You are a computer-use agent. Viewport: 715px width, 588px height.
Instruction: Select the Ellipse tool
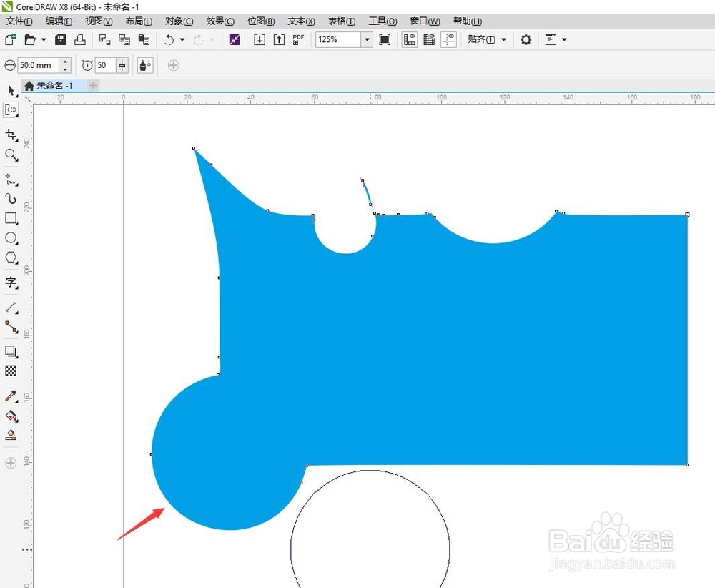(11, 237)
